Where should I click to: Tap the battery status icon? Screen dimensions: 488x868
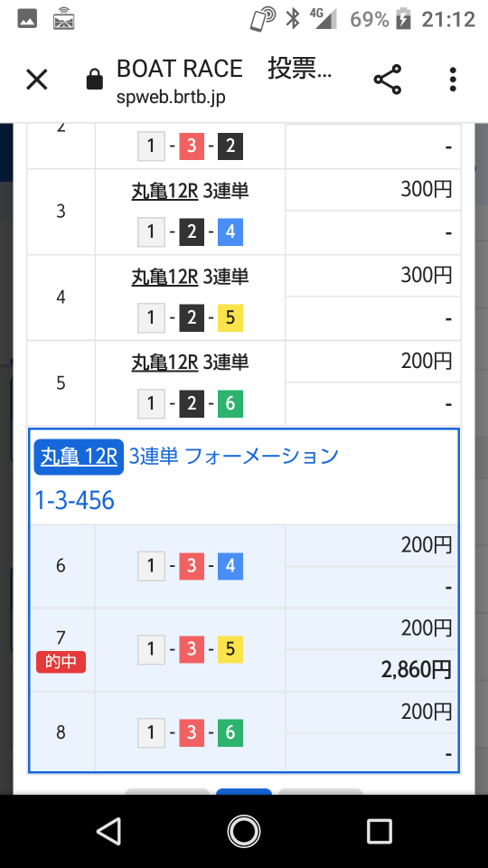(403, 19)
